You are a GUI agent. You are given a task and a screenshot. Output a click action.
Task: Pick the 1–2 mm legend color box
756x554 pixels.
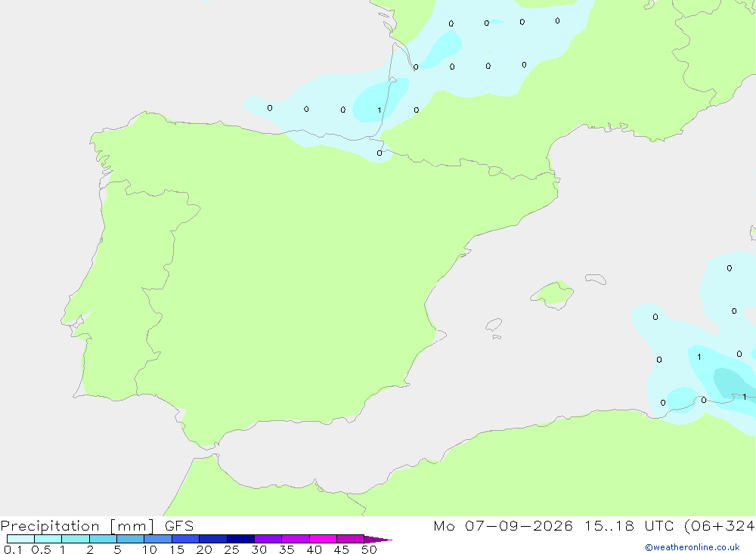(x=75, y=539)
